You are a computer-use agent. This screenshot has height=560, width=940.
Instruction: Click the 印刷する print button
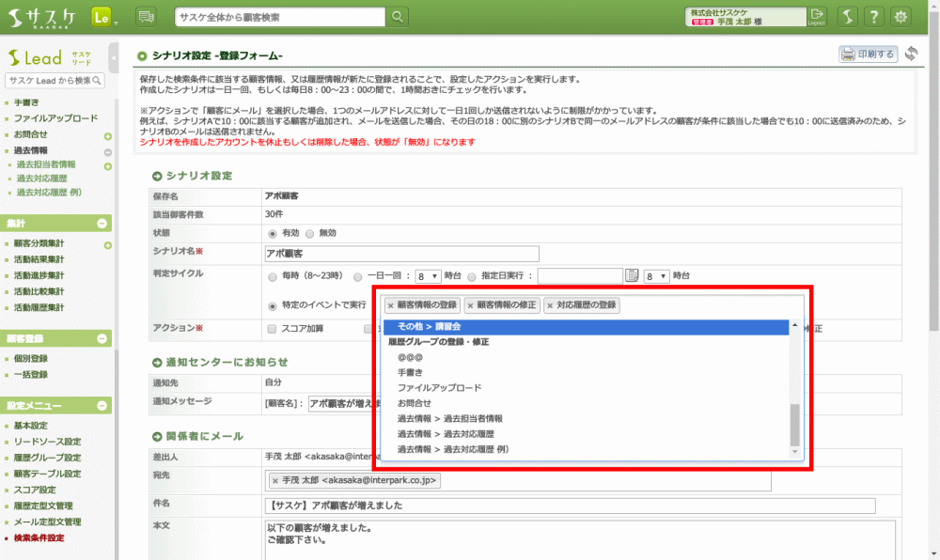(868, 54)
